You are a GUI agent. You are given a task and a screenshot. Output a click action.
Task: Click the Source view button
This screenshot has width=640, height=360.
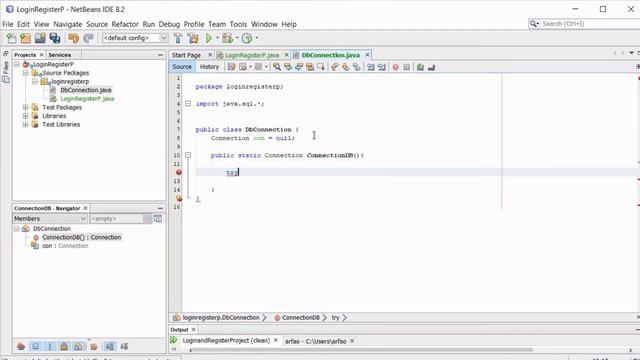click(x=182, y=67)
